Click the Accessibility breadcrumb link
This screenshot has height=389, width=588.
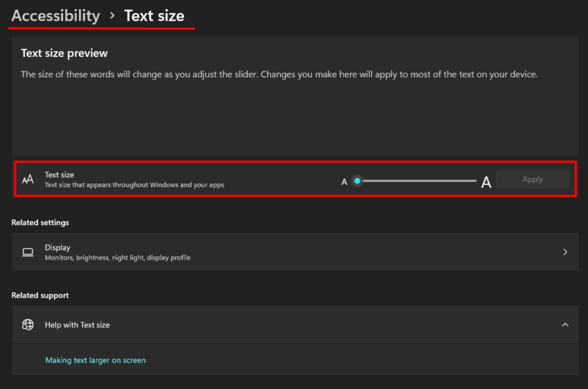click(55, 16)
